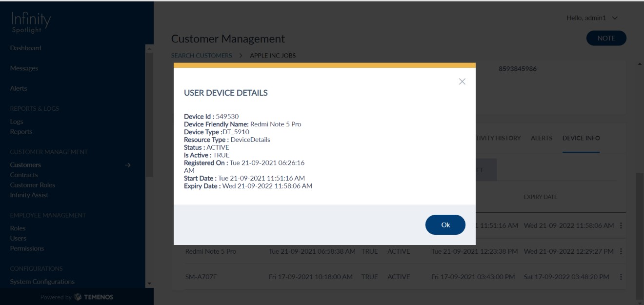Switch to the Alerts tab
The image size is (644, 305).
[542, 138]
